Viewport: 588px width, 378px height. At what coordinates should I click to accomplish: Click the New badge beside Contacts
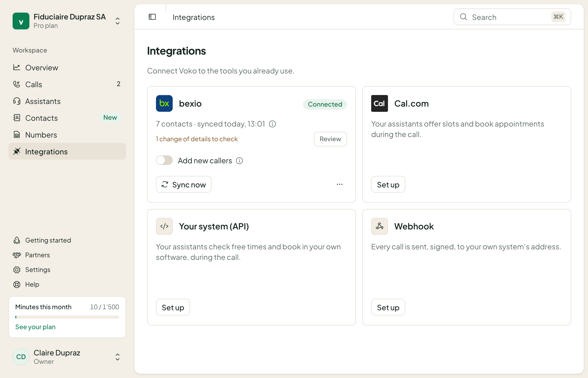click(x=110, y=118)
